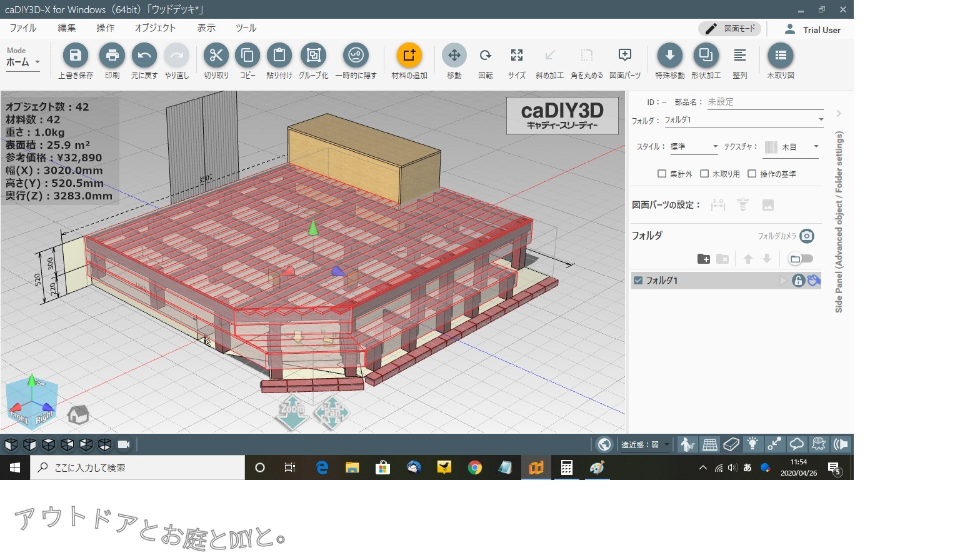Screen dimensions: 975x560
Task: Open the オブジェクト menu
Action: pyautogui.click(x=155, y=28)
